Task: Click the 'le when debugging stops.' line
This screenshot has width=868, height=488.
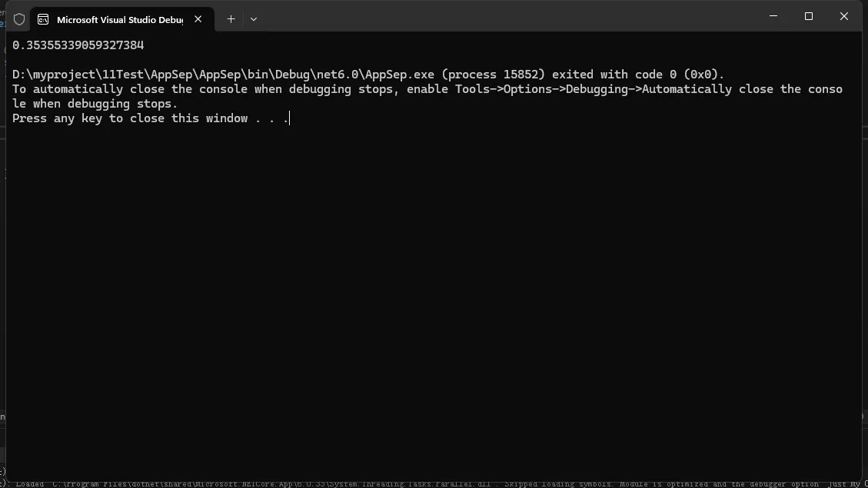Action: (95, 104)
